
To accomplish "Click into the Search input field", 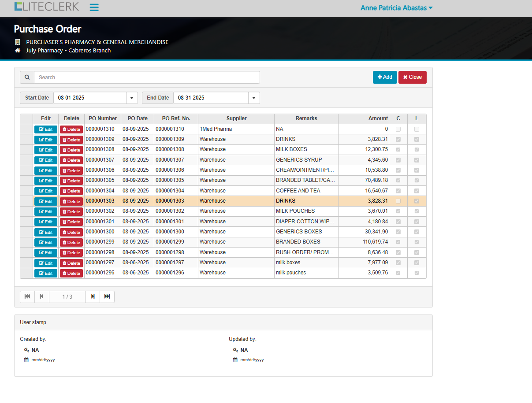I will pos(147,78).
